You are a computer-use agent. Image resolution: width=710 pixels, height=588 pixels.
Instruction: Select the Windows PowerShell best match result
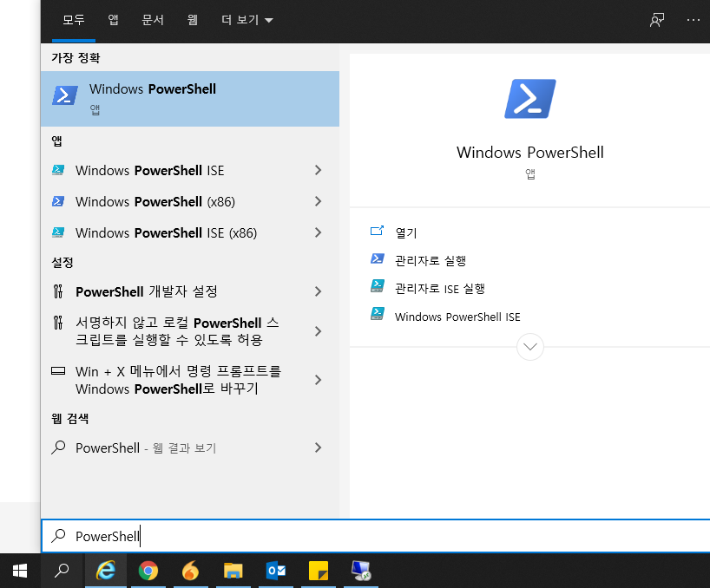[x=190, y=99]
